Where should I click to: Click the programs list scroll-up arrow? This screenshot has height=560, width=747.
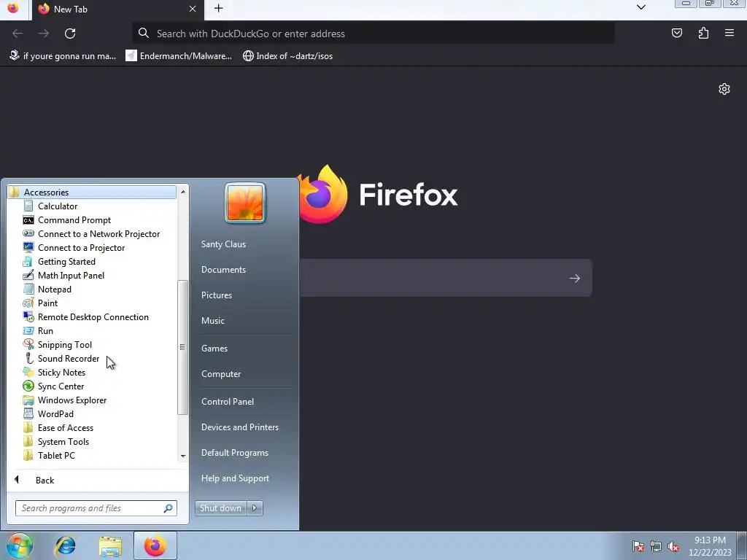point(182,192)
